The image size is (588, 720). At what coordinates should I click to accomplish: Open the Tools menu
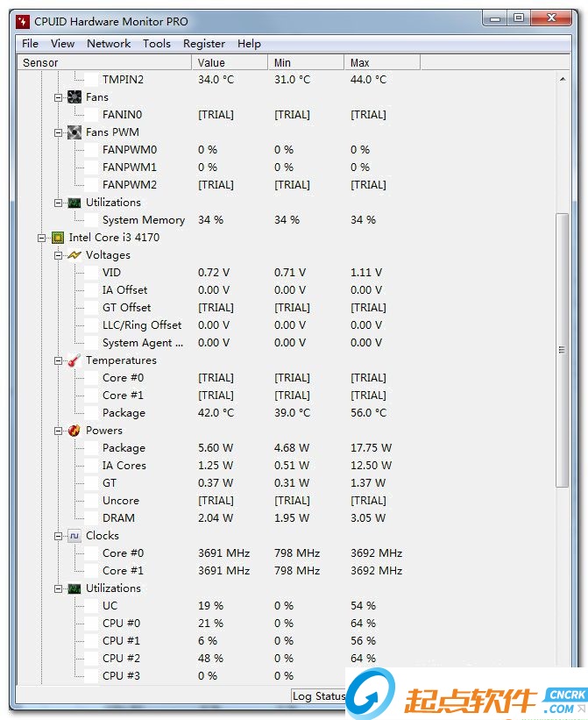tap(157, 44)
